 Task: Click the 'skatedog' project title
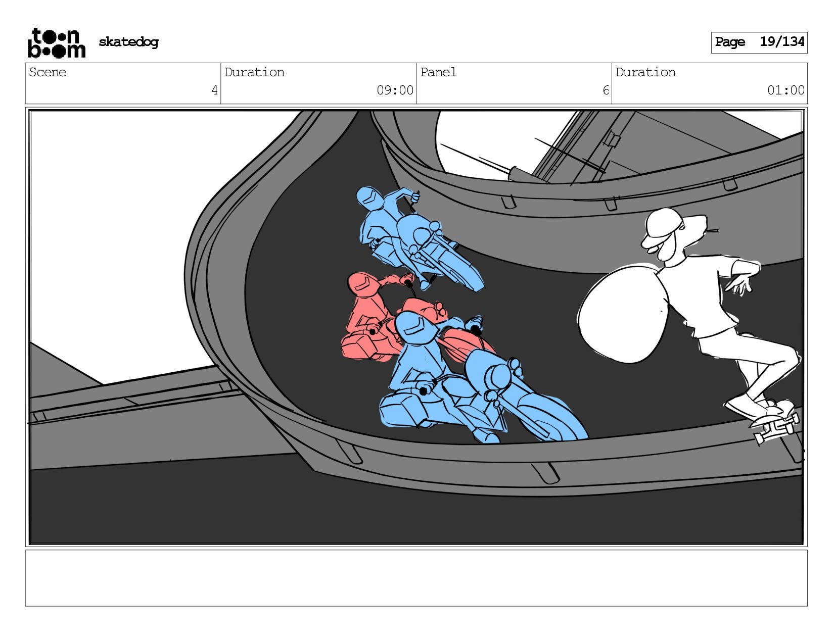pos(128,42)
